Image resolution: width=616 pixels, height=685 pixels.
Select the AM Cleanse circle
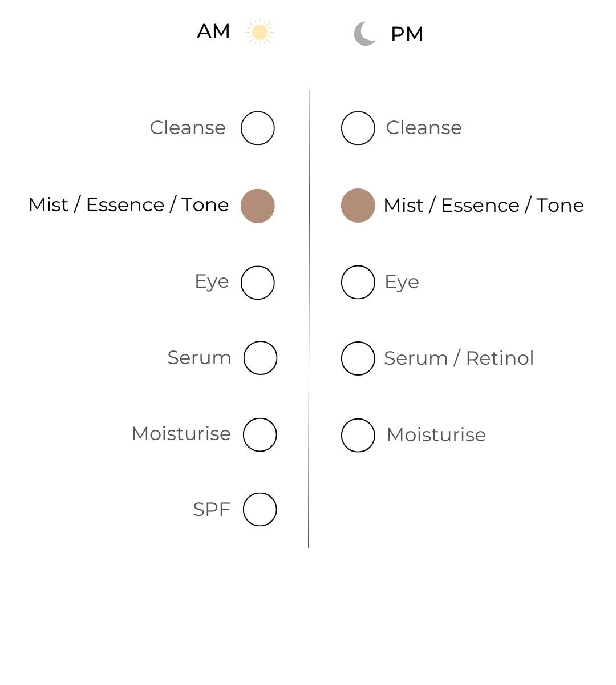[x=258, y=128]
